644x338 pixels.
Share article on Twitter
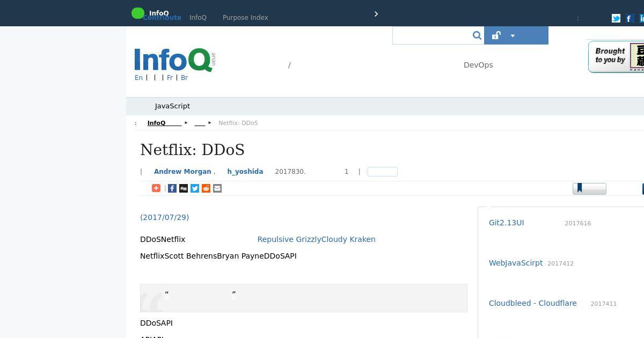coord(195,188)
